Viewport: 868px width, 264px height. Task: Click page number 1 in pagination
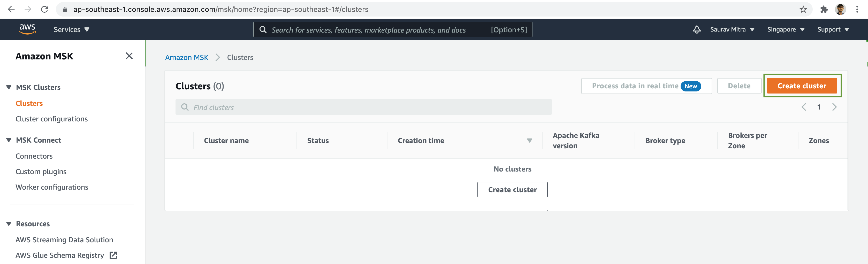pyautogui.click(x=819, y=107)
